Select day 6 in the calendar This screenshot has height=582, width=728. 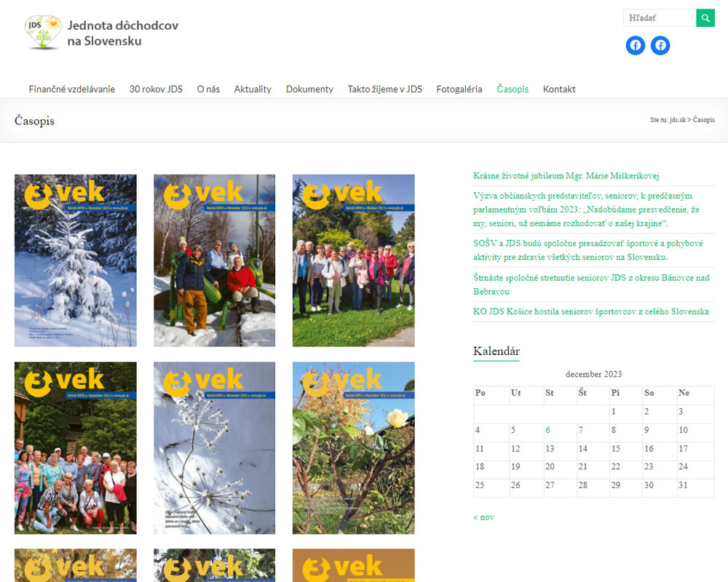click(548, 430)
